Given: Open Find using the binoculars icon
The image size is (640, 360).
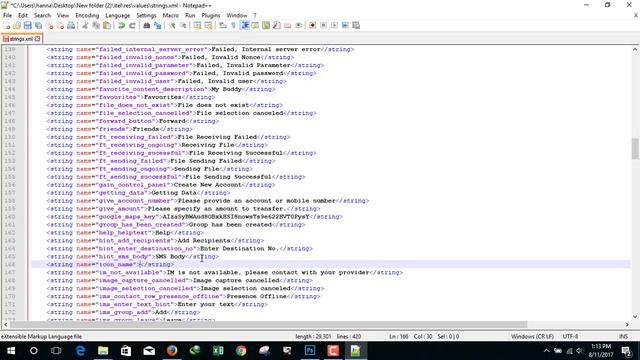Looking at the screenshot, I should click(147, 25).
